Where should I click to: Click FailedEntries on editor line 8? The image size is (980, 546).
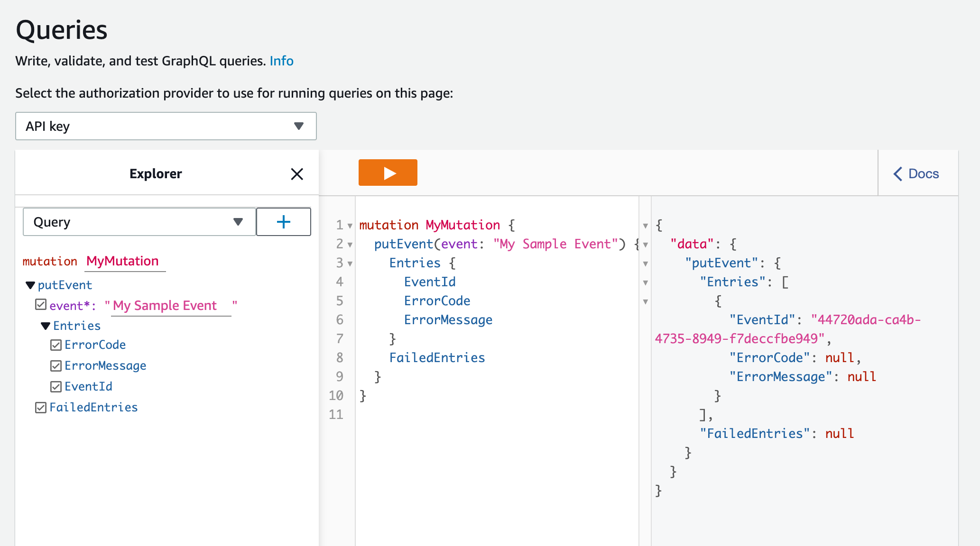tap(437, 357)
